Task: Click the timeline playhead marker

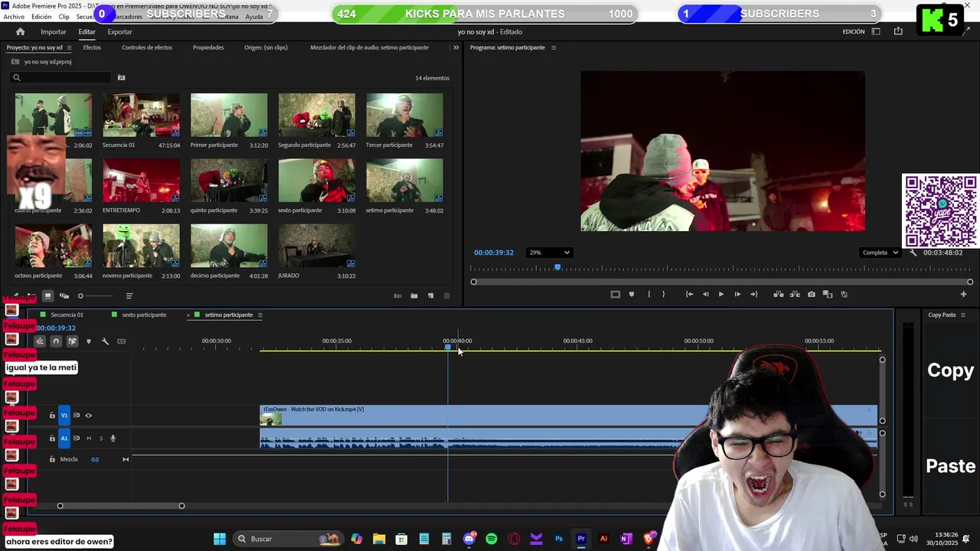Action: point(448,348)
